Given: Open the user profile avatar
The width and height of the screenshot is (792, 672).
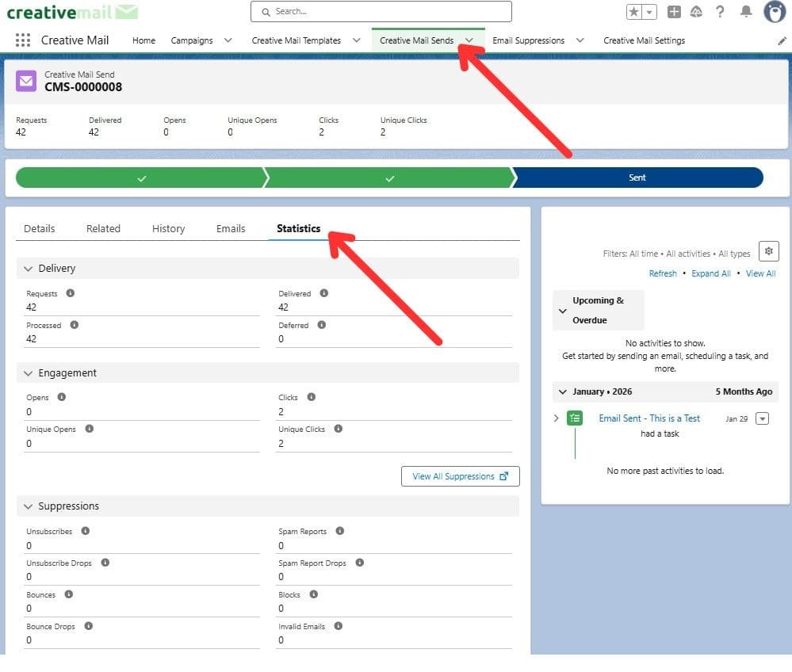Looking at the screenshot, I should [775, 12].
